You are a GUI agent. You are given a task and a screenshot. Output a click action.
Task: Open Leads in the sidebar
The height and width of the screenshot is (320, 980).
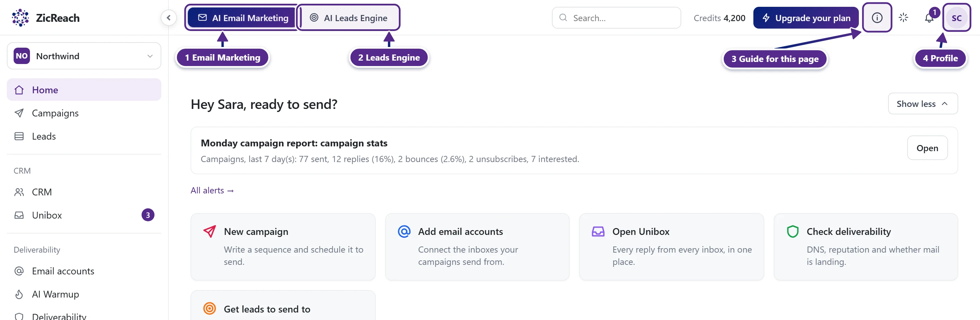84,136
